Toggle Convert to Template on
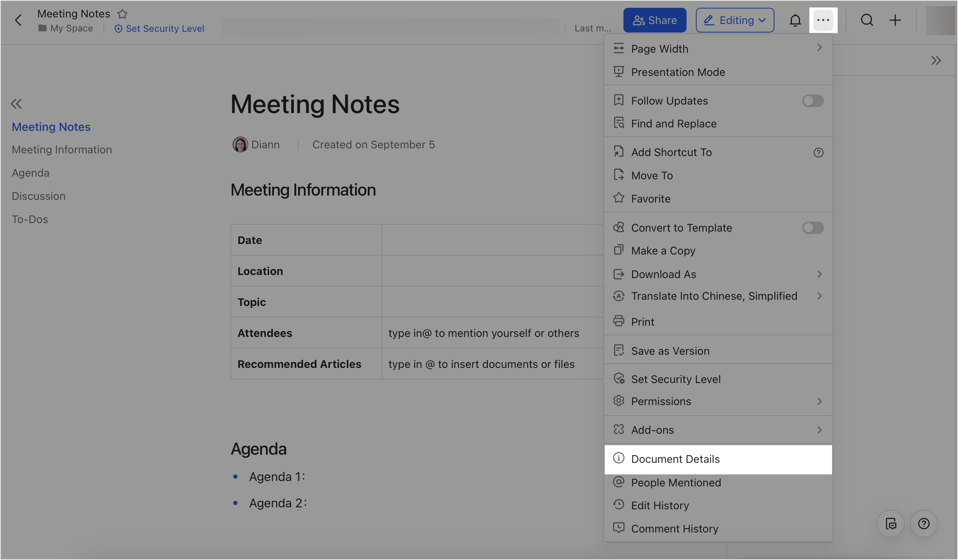This screenshot has width=958, height=560. [x=813, y=228]
